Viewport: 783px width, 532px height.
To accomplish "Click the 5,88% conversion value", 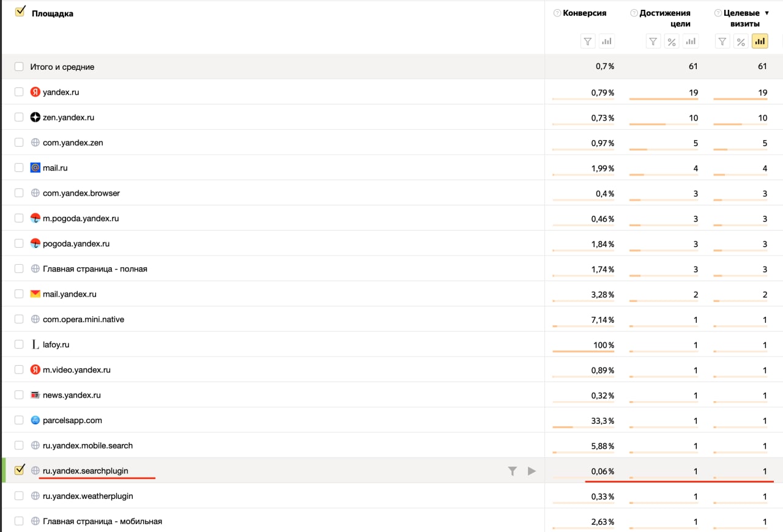I will click(603, 446).
